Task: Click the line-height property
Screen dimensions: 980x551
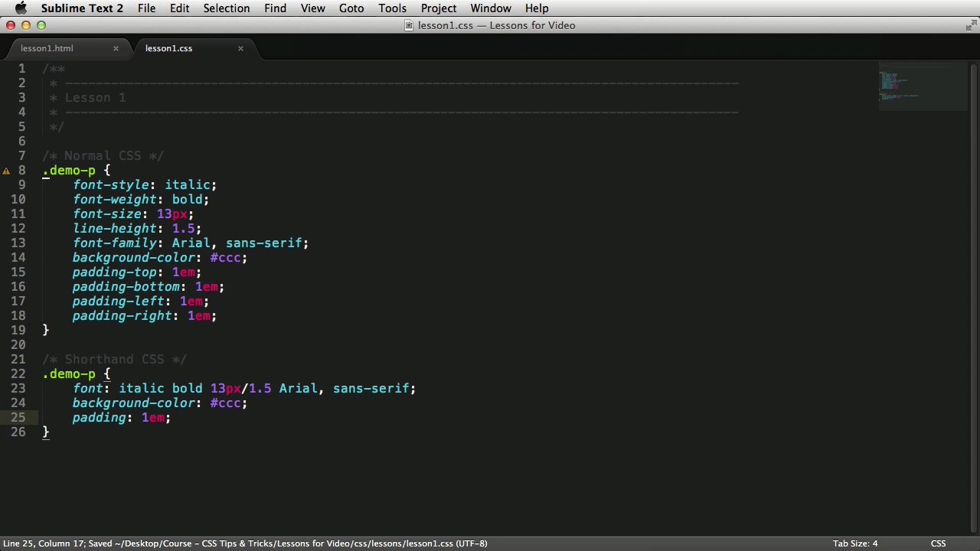Action: click(x=115, y=229)
